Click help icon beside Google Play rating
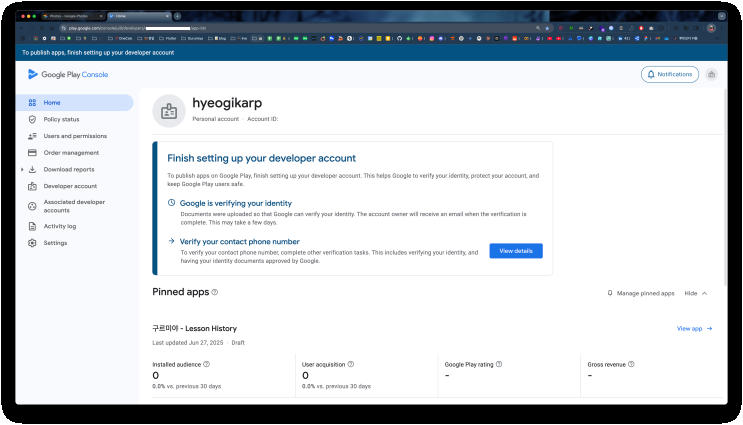 tap(499, 364)
